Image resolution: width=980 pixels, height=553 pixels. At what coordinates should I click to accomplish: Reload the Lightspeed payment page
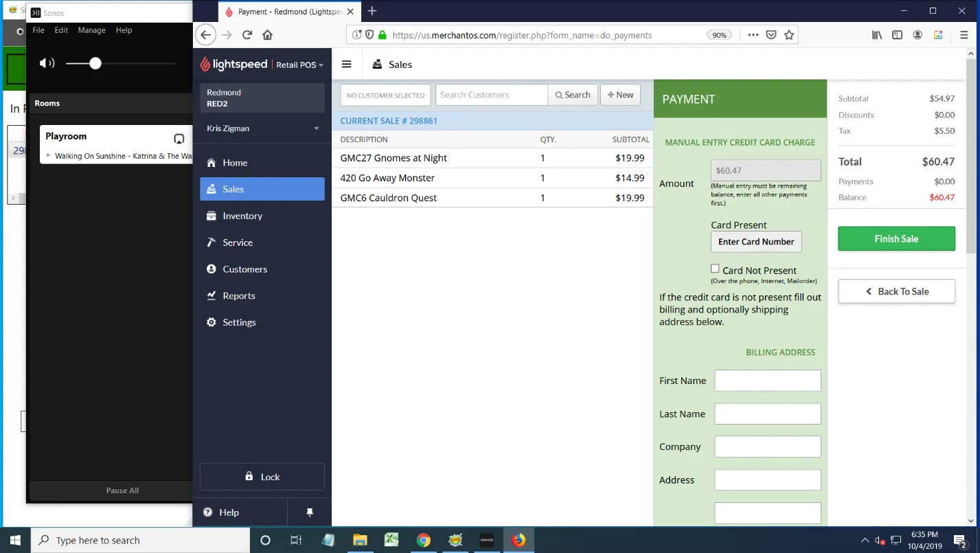point(247,35)
